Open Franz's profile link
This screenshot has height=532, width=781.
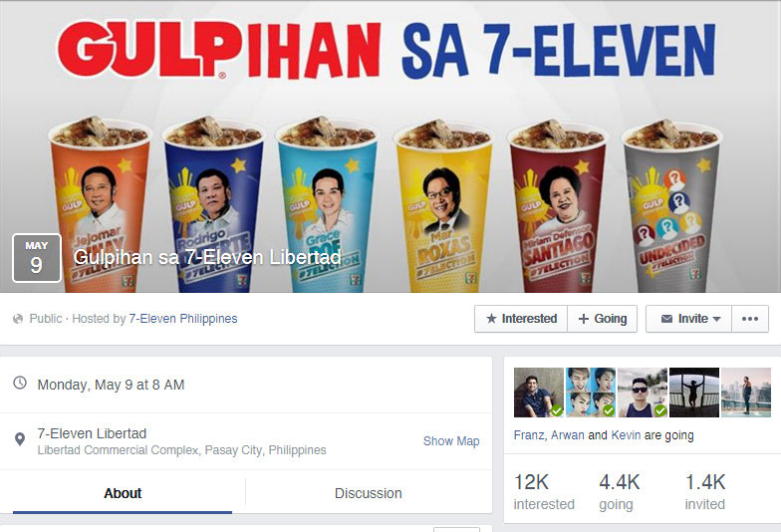coord(529,435)
